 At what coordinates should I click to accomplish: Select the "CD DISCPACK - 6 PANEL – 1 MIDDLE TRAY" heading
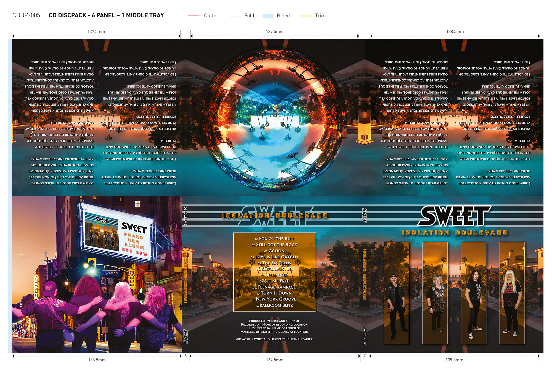coord(106,15)
